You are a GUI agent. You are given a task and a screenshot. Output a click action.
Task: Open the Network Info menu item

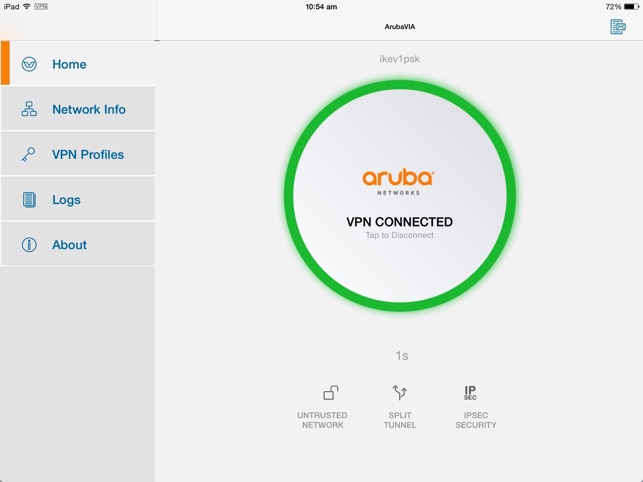tap(89, 109)
